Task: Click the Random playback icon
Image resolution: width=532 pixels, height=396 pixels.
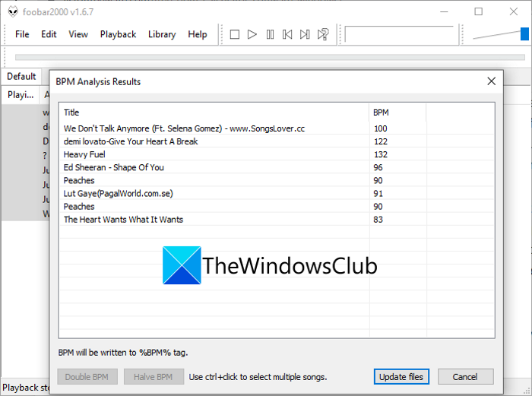Action: [323, 34]
